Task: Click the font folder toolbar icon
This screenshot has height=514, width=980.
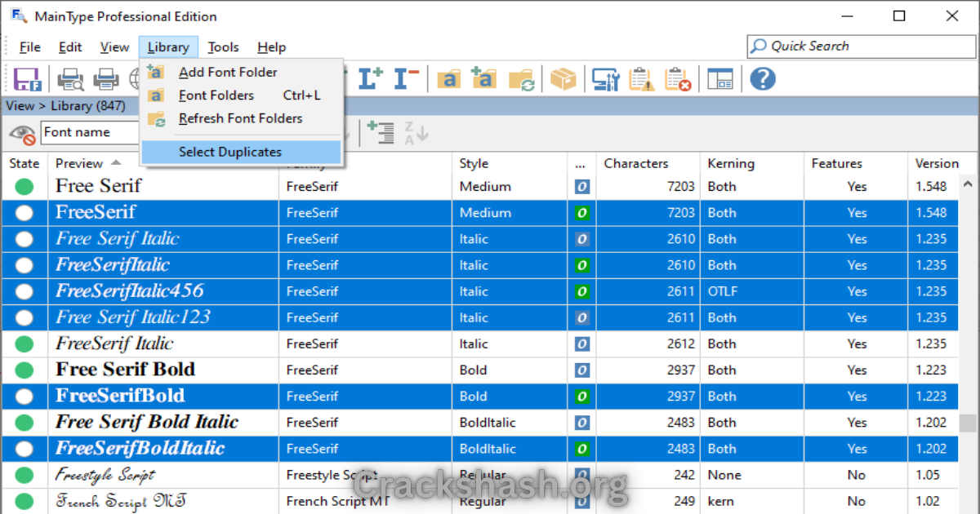Action: coord(448,79)
